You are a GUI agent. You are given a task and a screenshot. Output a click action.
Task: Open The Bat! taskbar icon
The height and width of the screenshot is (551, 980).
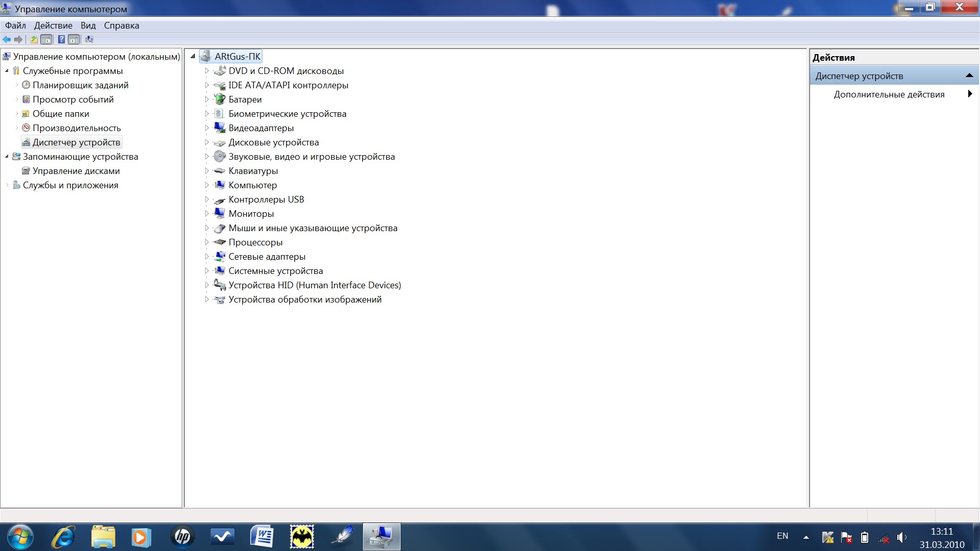[x=302, y=537]
